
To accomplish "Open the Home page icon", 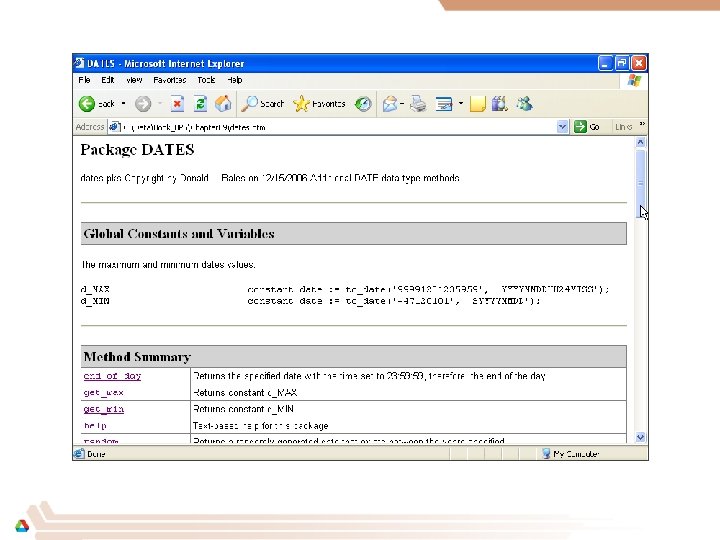I will (223, 104).
